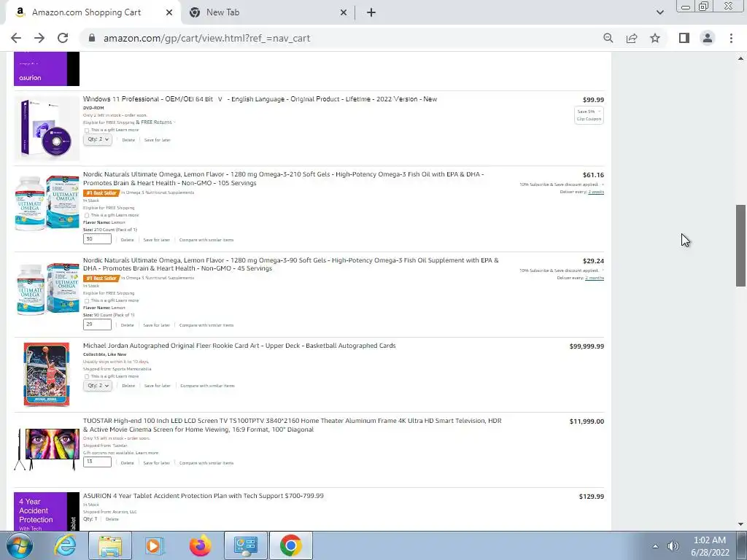Check gift box for Omega-3-210 Soft Gels item

point(87,215)
